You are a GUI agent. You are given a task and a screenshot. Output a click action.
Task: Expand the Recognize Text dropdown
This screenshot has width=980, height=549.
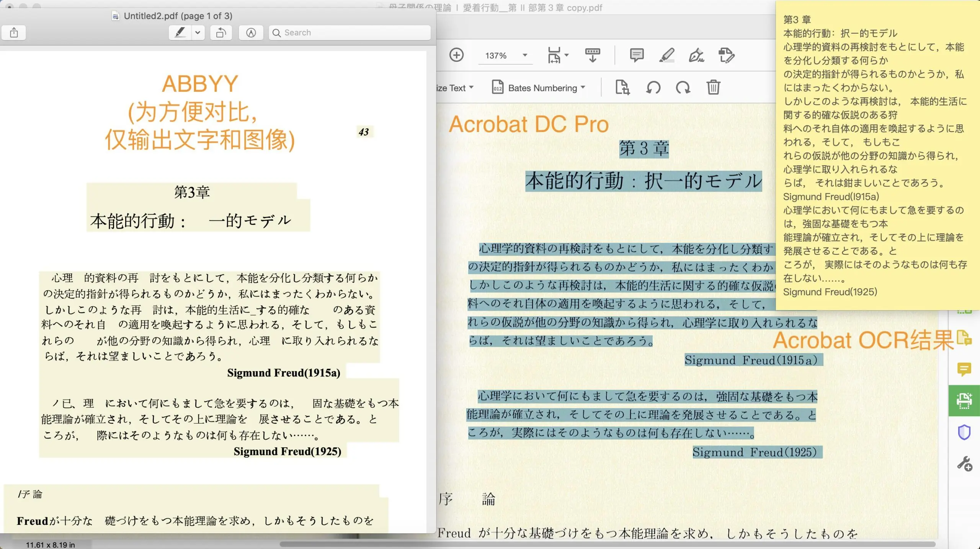[x=455, y=88]
